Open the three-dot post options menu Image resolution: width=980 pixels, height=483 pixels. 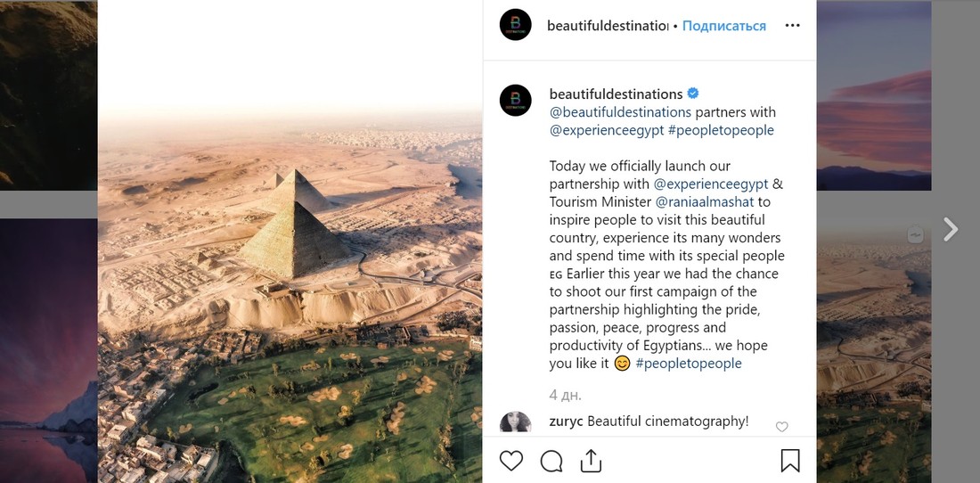click(x=792, y=26)
